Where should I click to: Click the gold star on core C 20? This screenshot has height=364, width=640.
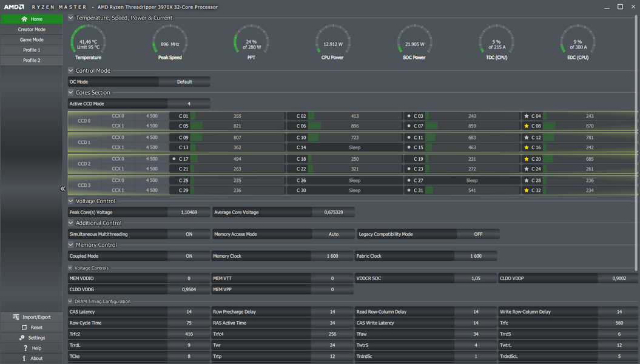point(527,159)
